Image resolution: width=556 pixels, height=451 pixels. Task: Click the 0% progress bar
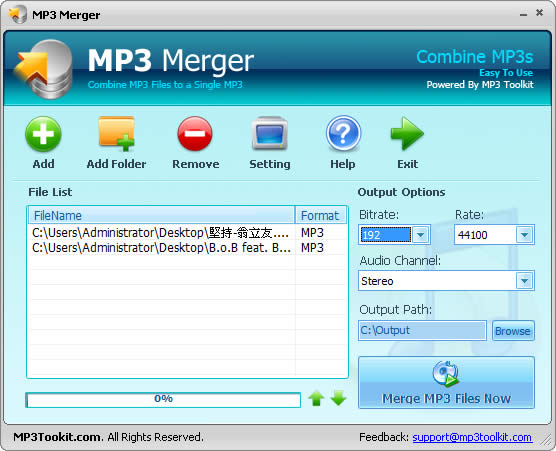click(163, 400)
